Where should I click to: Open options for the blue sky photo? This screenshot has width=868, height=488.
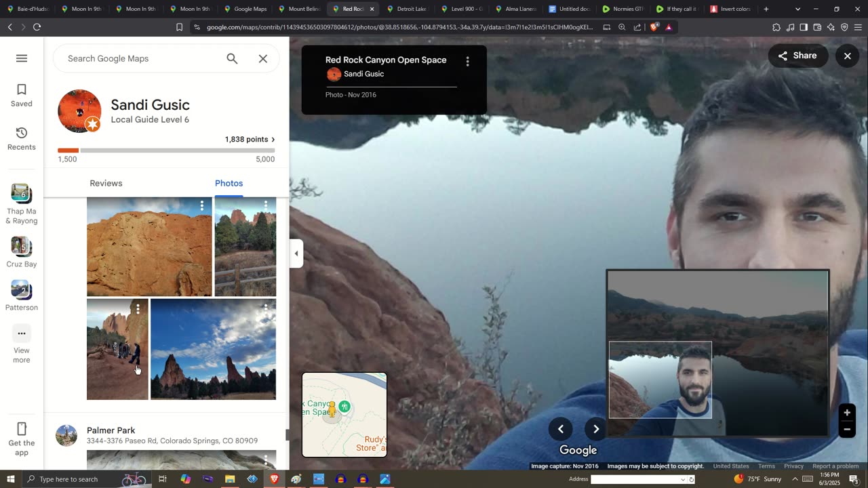266,308
